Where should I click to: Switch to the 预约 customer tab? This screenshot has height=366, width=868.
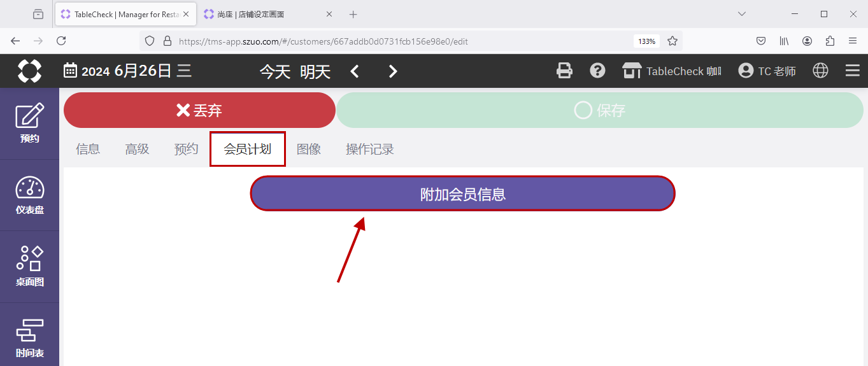[186, 149]
